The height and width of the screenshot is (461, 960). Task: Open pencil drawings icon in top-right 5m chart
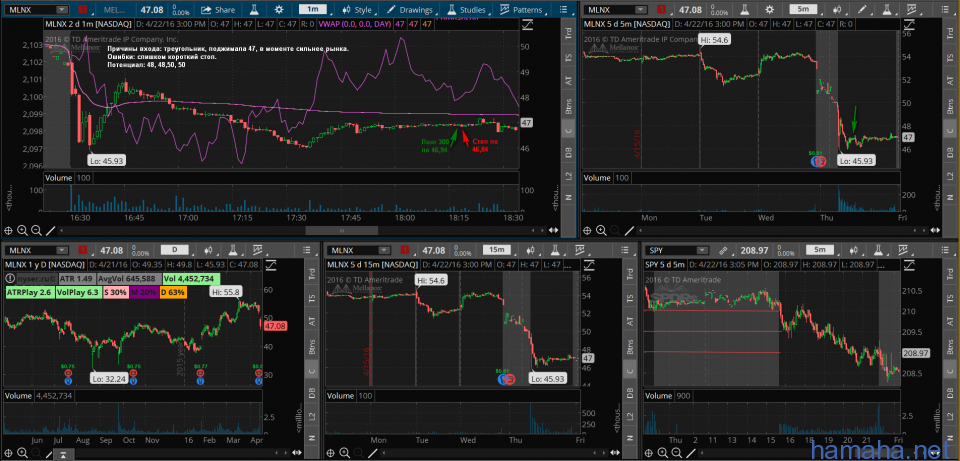click(x=863, y=10)
